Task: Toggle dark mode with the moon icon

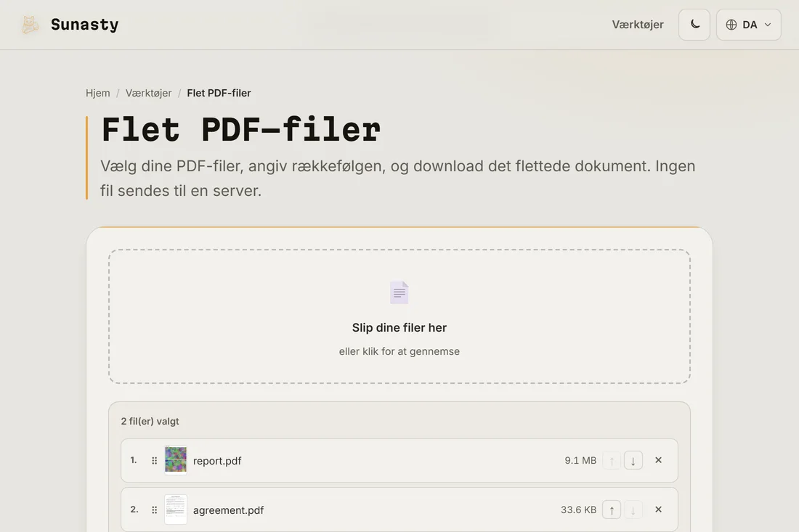Action: tap(694, 25)
